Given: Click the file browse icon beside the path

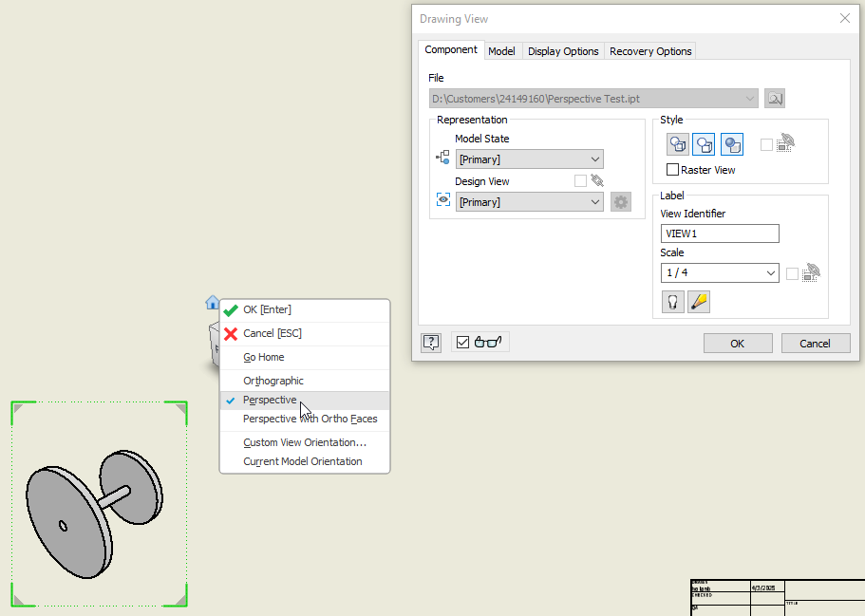Looking at the screenshot, I should coord(776,98).
